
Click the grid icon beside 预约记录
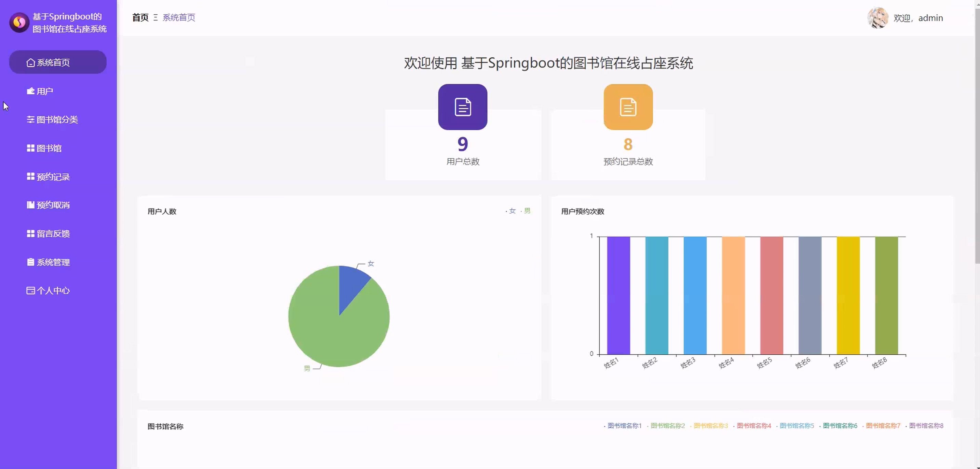pyautogui.click(x=30, y=176)
